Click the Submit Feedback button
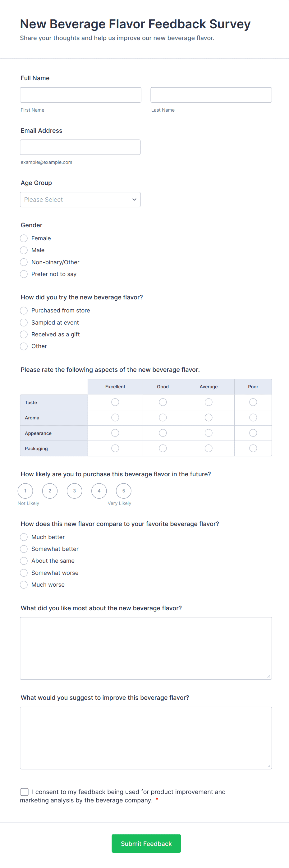Viewport: 289px width, 868px height. point(146,843)
